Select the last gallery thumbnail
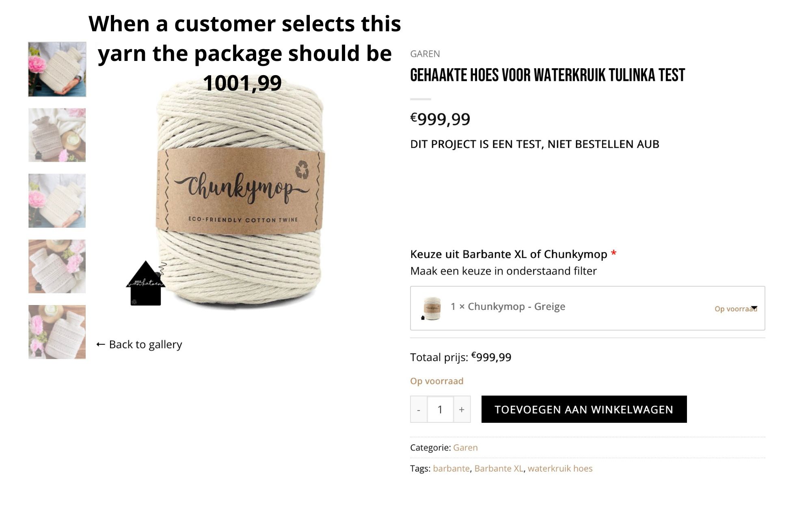 point(57,332)
